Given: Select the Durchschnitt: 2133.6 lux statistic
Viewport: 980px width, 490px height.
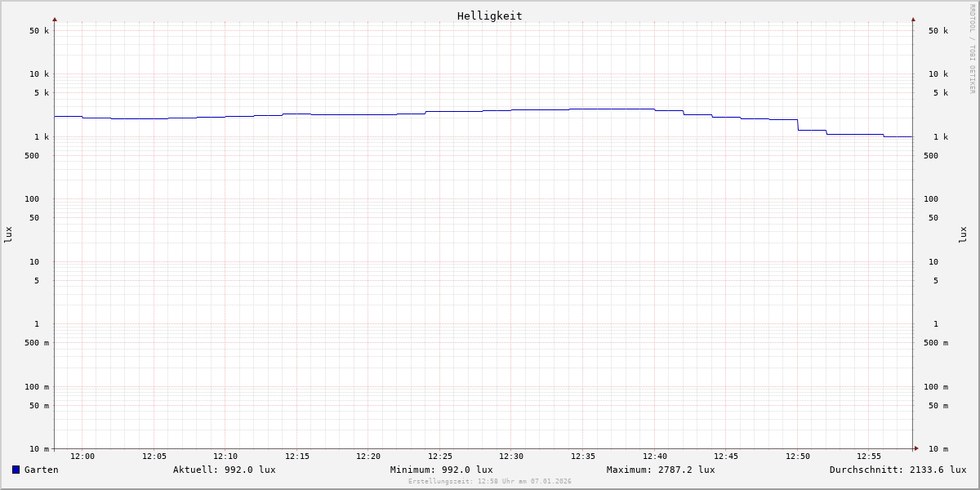Looking at the screenshot, I should tap(898, 470).
